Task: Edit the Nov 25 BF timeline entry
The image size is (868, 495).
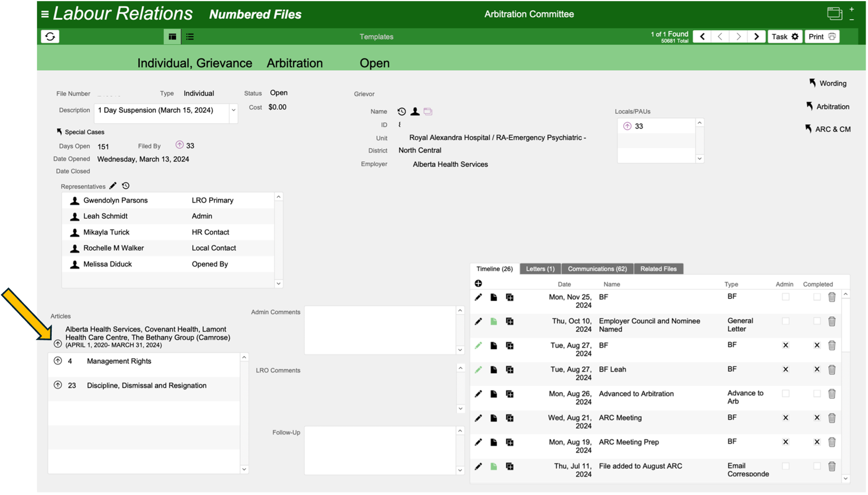Action: click(x=478, y=297)
